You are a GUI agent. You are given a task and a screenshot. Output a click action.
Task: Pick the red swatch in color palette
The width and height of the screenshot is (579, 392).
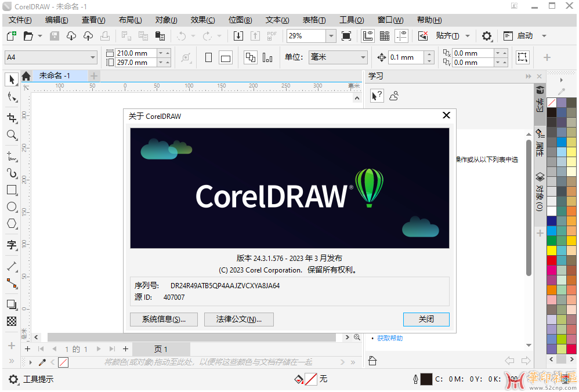pyautogui.click(x=551, y=260)
